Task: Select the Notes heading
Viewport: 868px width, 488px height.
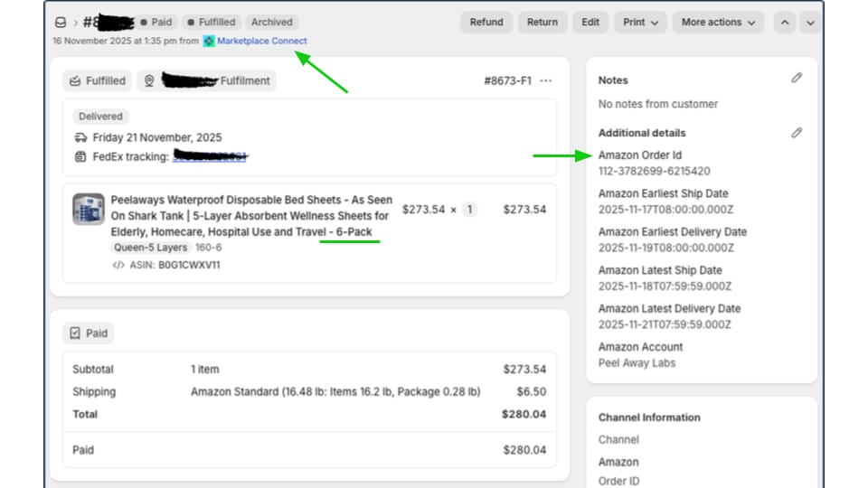Action: (613, 80)
